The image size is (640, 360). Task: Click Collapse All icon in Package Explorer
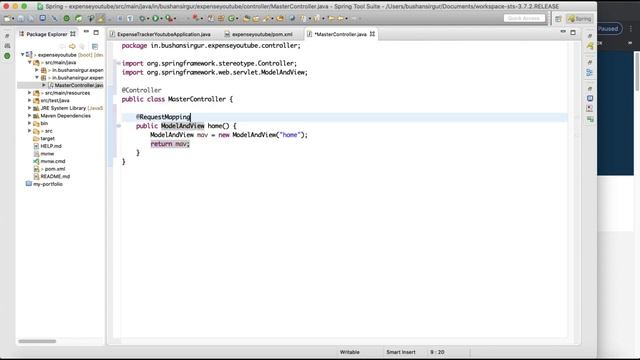point(95,46)
